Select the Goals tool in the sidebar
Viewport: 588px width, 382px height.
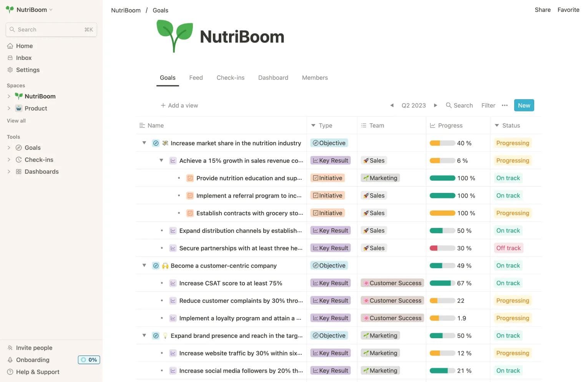click(x=32, y=147)
